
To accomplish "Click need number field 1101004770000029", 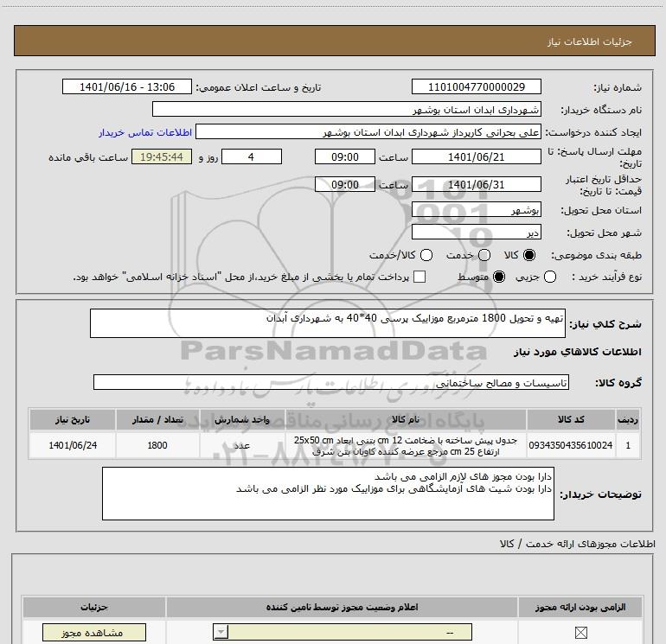I will point(476,87).
